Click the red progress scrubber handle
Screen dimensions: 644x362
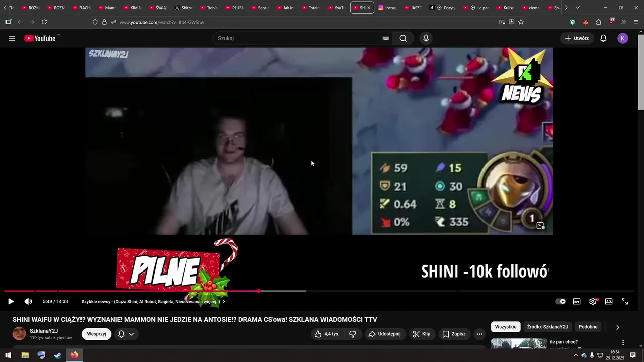(x=259, y=291)
